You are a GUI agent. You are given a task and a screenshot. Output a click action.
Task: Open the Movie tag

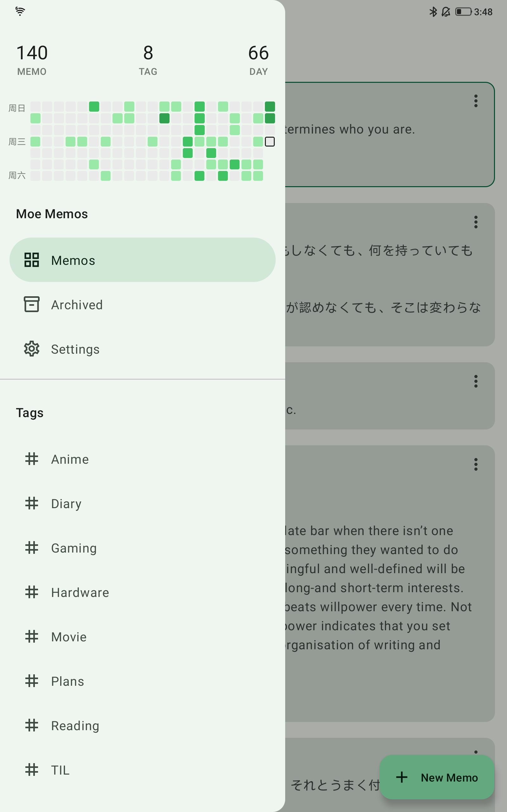coord(69,637)
